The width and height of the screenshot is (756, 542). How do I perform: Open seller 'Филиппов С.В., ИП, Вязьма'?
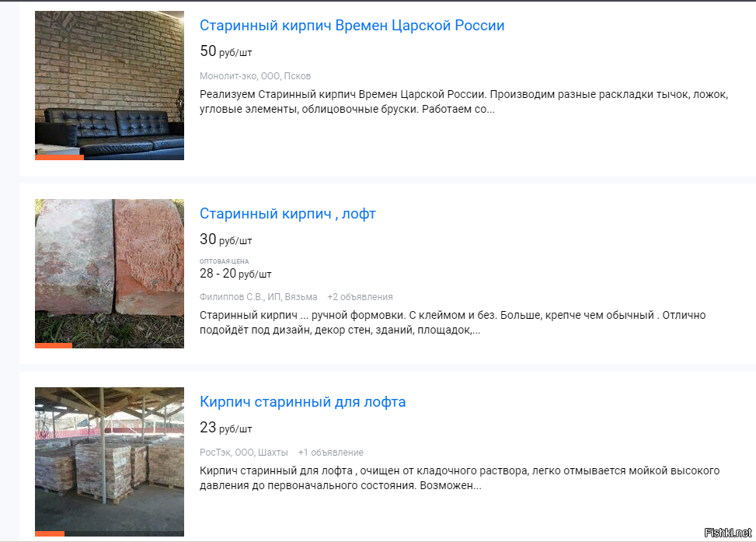point(259,297)
